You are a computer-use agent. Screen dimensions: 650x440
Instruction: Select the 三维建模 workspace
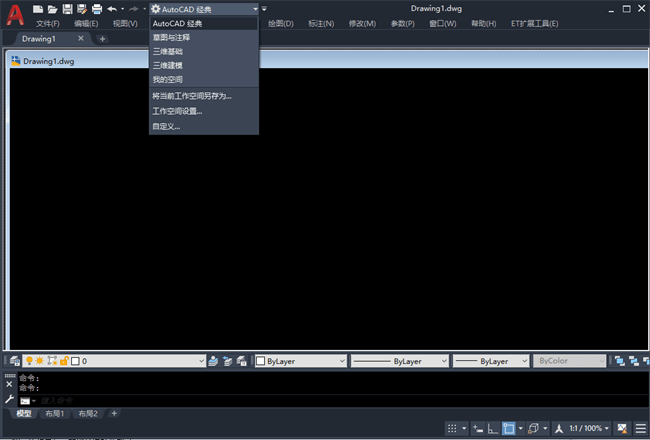click(x=204, y=66)
